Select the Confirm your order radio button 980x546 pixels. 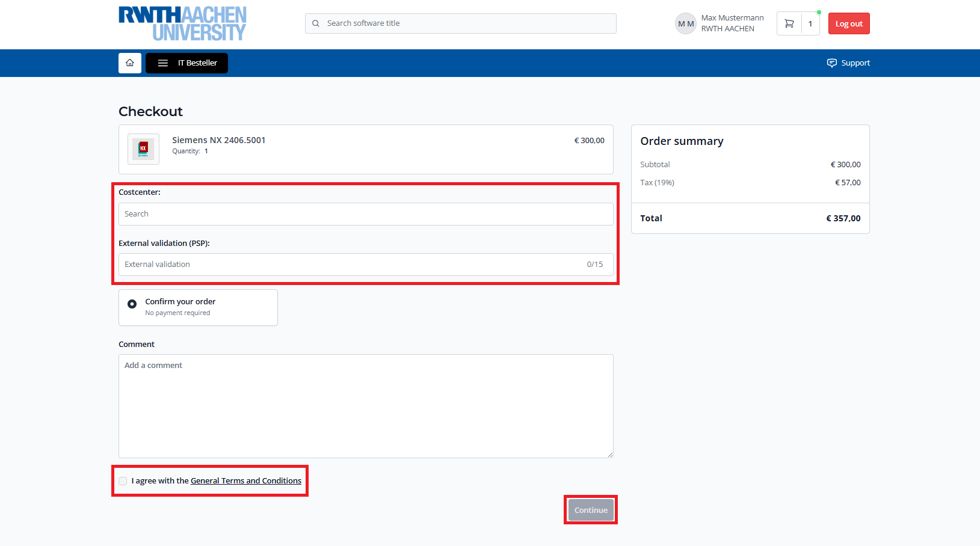132,304
